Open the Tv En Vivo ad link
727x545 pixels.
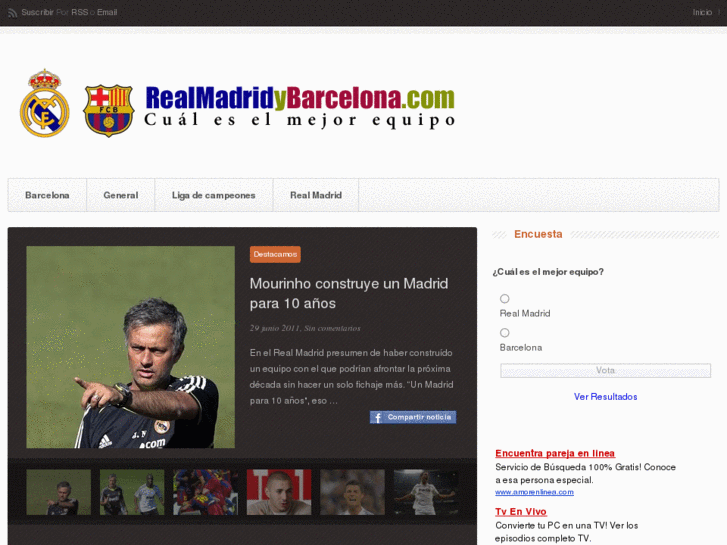coord(521,512)
